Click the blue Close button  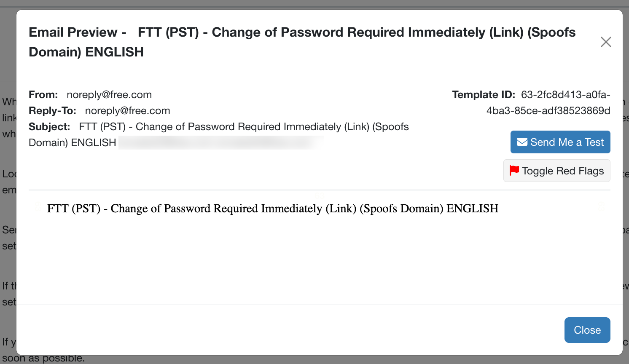pyautogui.click(x=587, y=330)
